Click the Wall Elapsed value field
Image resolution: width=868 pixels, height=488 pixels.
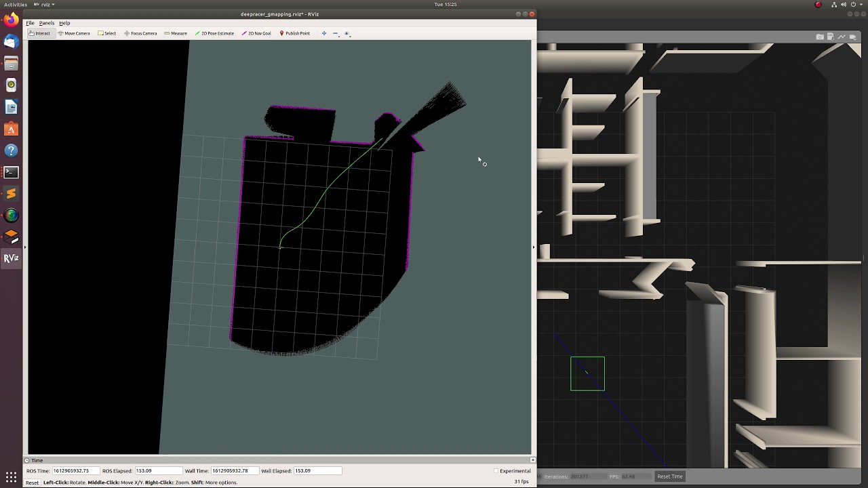pyautogui.click(x=317, y=470)
